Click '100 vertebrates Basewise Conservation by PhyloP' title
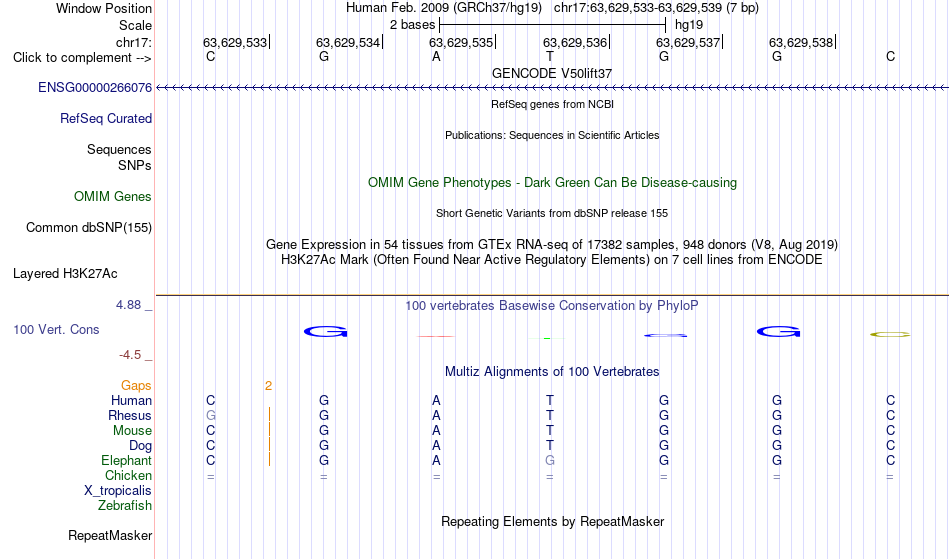The image size is (950, 559). click(552, 305)
